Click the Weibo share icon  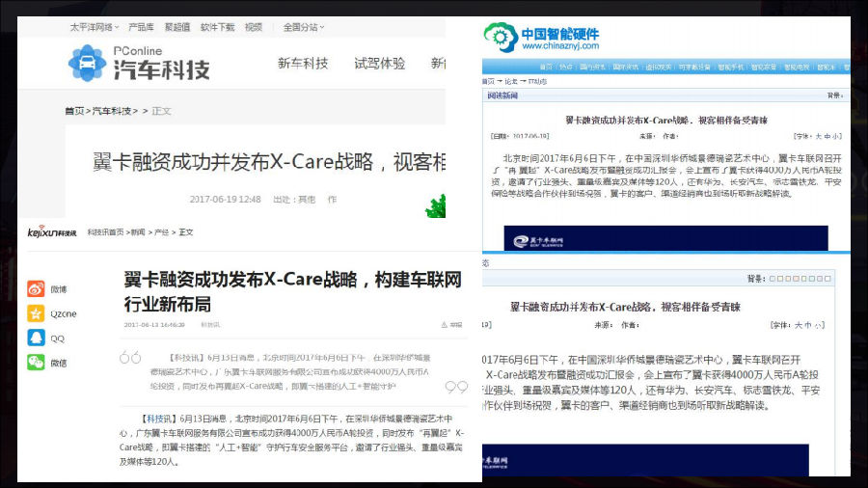[36, 288]
